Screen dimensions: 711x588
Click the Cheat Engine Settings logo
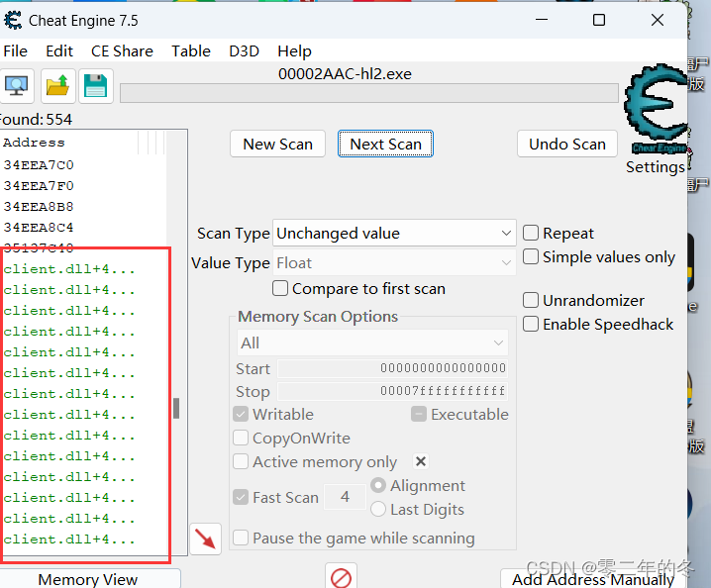pyautogui.click(x=657, y=109)
